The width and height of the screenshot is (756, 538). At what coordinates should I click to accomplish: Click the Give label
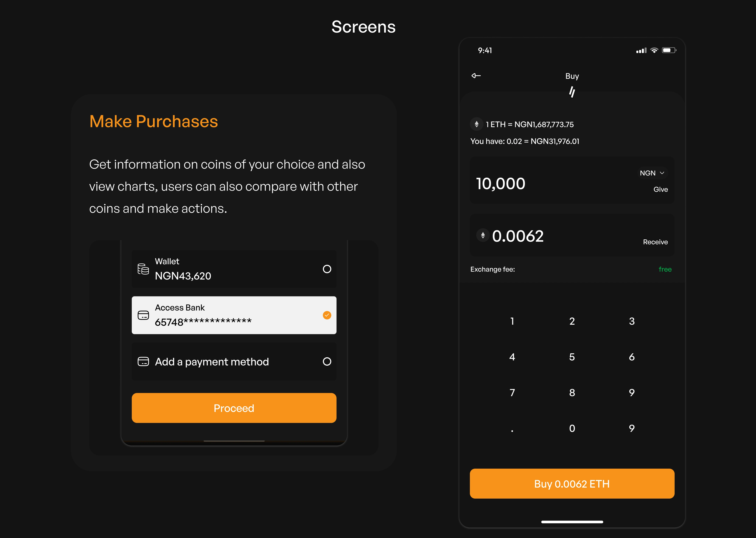point(660,189)
